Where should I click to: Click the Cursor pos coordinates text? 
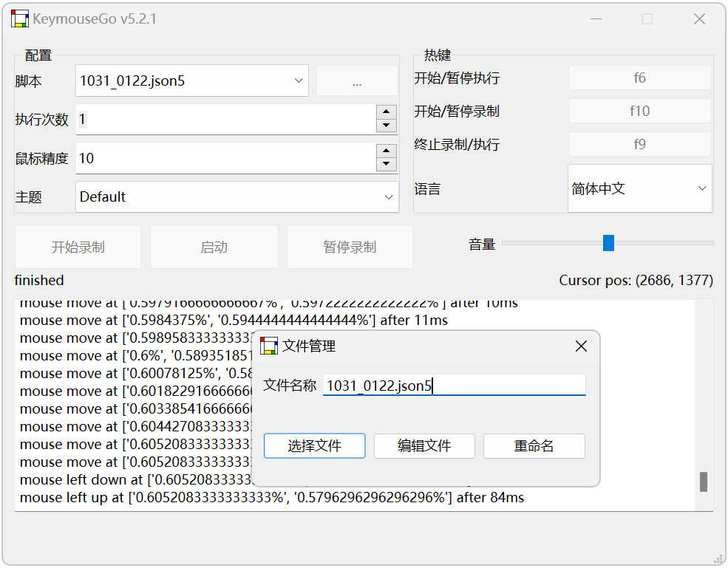[636, 280]
